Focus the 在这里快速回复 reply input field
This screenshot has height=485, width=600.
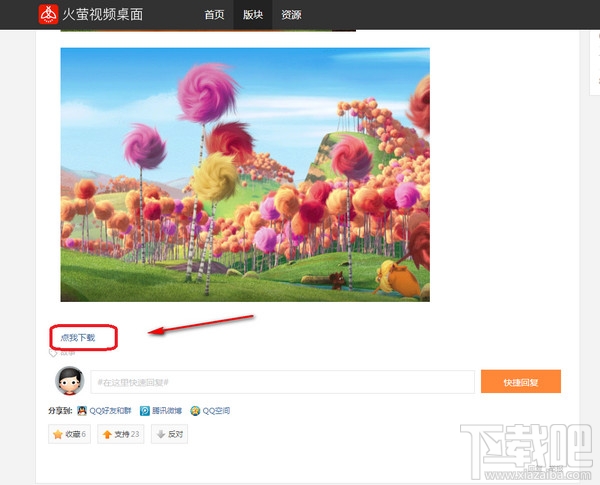[x=282, y=382]
